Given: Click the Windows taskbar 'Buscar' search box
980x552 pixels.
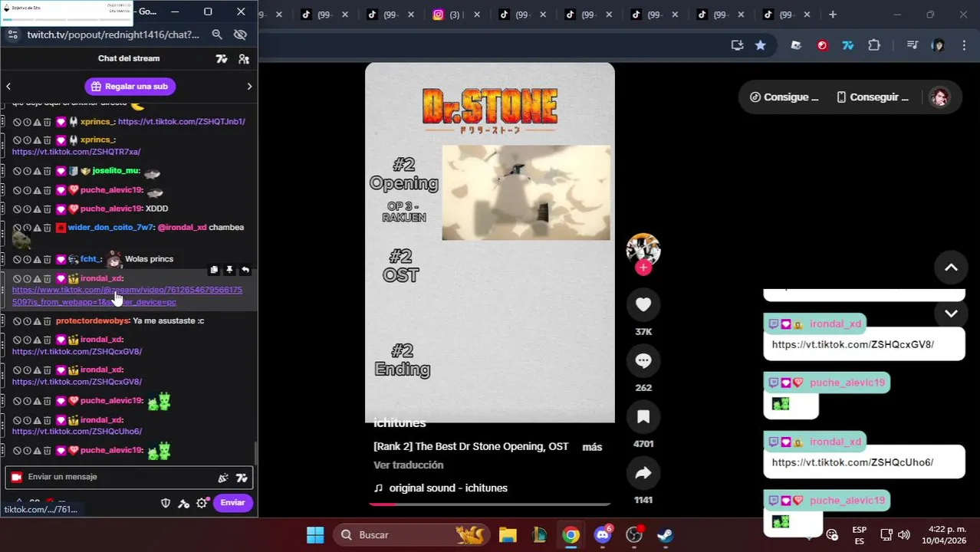Looking at the screenshot, I should pyautogui.click(x=413, y=535).
